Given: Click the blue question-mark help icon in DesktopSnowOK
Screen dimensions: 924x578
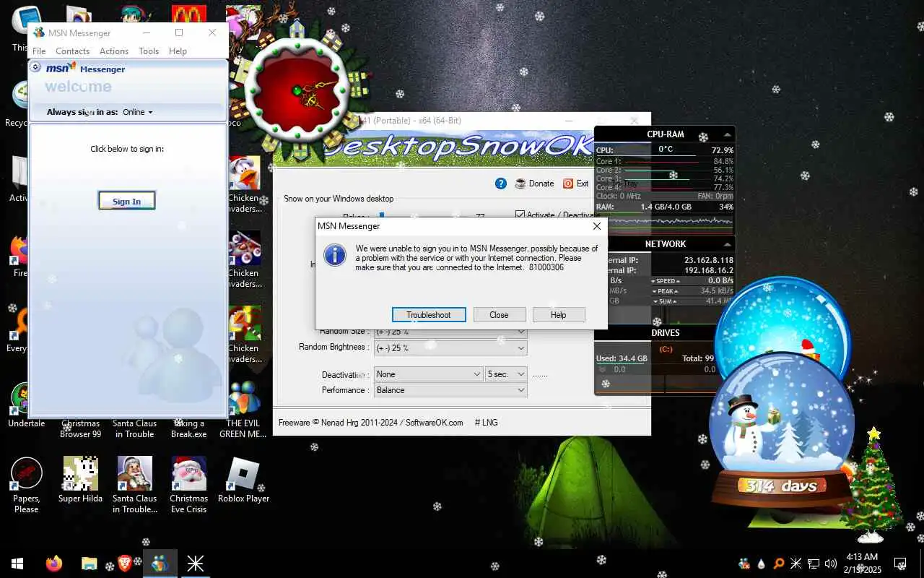Looking at the screenshot, I should [501, 184].
